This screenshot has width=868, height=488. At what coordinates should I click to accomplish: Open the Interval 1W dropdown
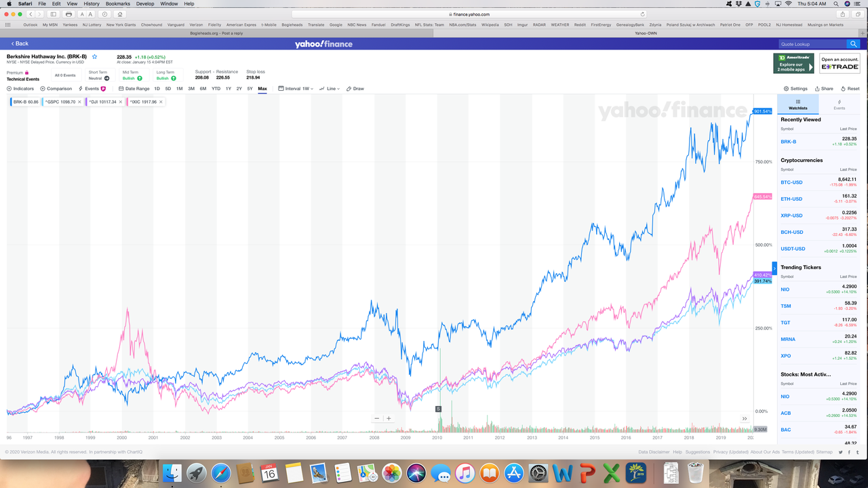[x=296, y=89]
